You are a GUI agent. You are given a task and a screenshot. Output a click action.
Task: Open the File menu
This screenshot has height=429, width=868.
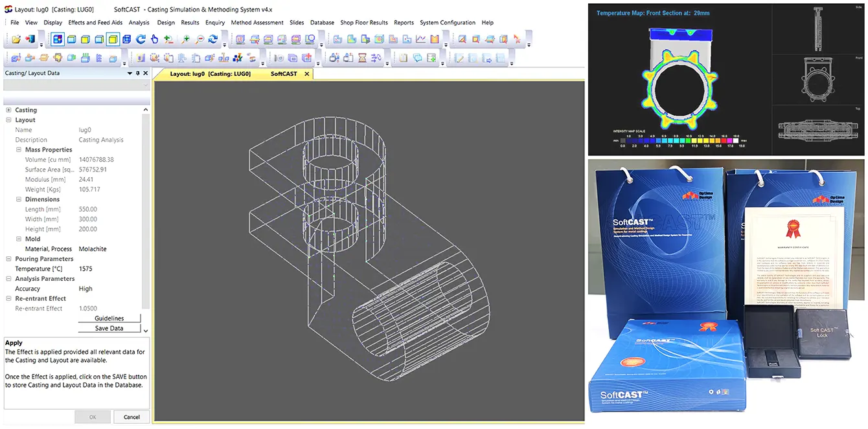click(14, 23)
